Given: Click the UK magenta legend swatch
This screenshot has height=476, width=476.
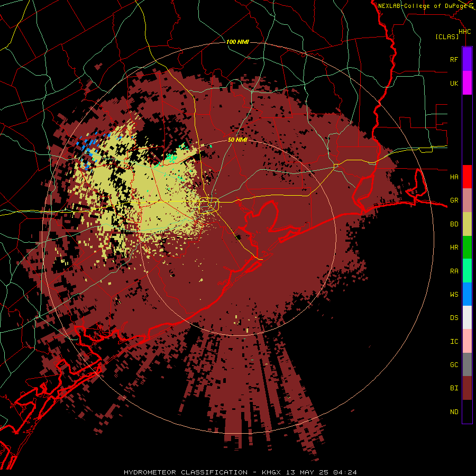Looking at the screenshot, I should [x=467, y=83].
